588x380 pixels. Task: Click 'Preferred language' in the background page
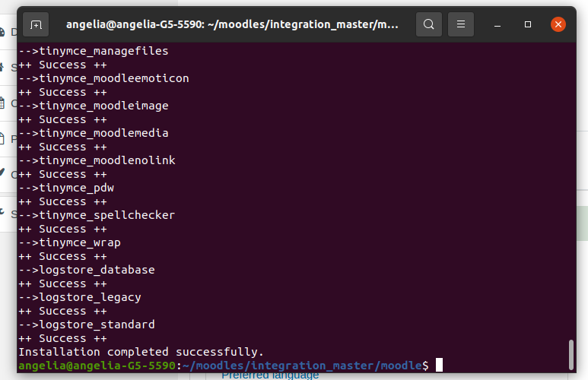[x=270, y=375]
